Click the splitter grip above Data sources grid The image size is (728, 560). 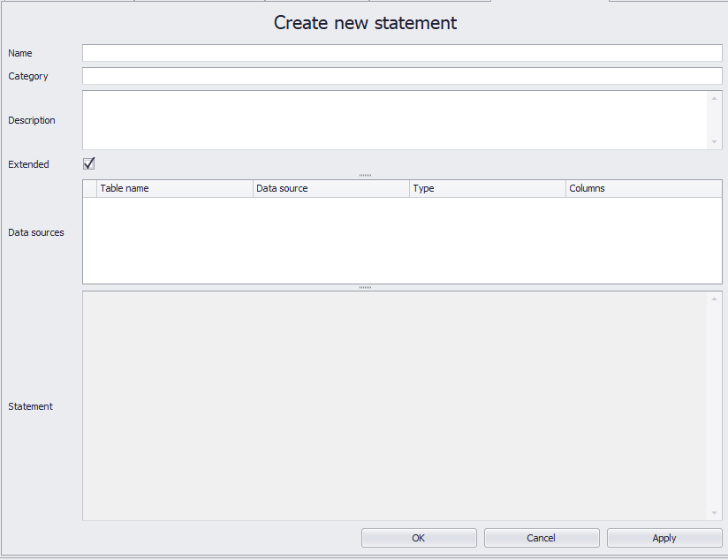365,175
